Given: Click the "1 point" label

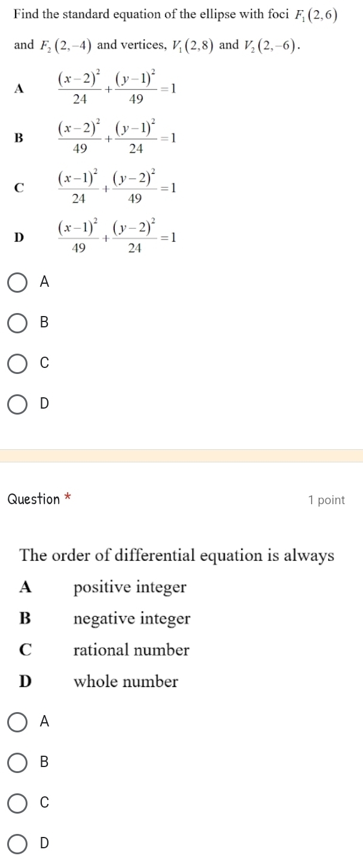Looking at the screenshot, I should pos(327,501).
